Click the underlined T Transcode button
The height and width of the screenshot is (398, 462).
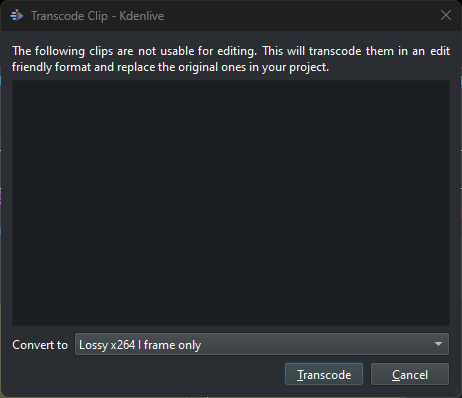pyautogui.click(x=324, y=374)
